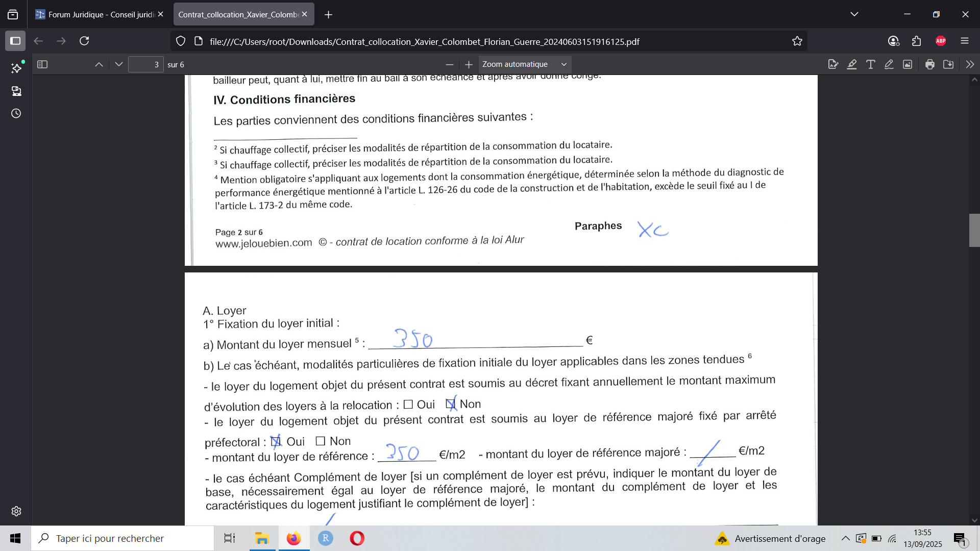Click the PDF save/download icon
980x551 pixels.
click(x=948, y=64)
